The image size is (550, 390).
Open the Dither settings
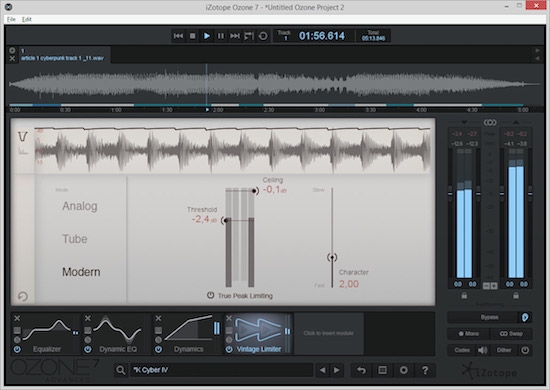point(504,350)
